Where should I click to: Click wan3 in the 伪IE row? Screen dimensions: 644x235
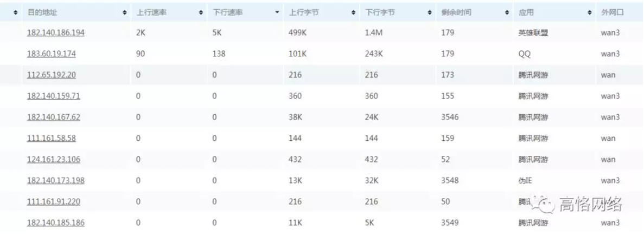click(610, 180)
